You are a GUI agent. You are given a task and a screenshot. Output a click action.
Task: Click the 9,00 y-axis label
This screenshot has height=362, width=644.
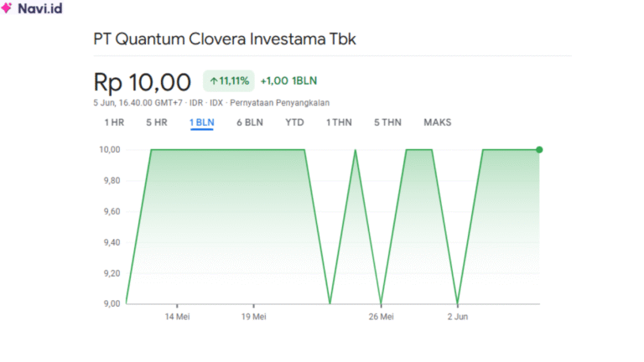click(x=112, y=303)
